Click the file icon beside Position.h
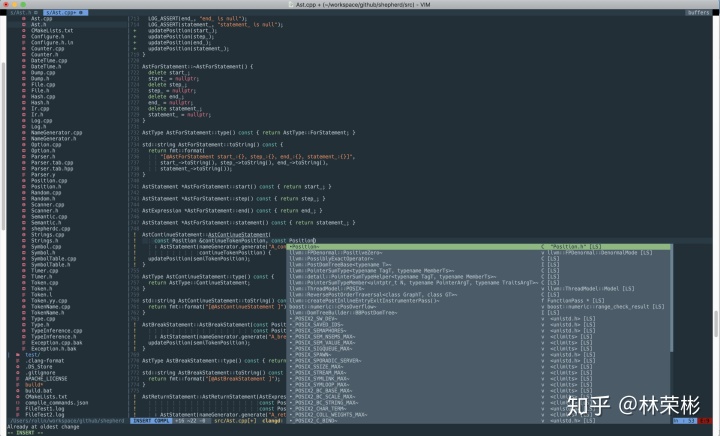The height and width of the screenshot is (436, 720). pos(24,187)
